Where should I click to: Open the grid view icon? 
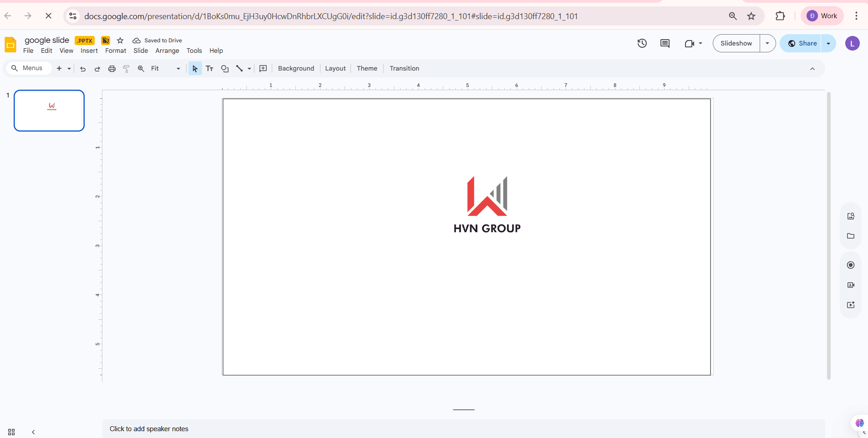[11, 432]
